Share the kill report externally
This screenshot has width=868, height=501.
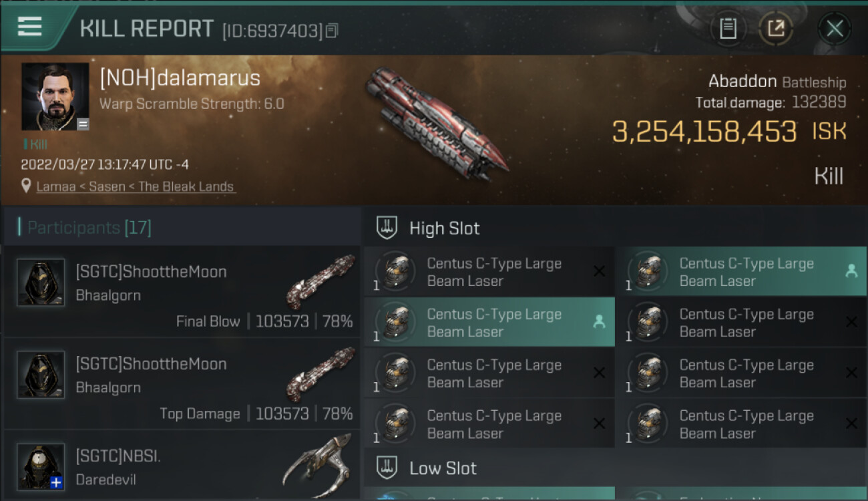(x=775, y=29)
